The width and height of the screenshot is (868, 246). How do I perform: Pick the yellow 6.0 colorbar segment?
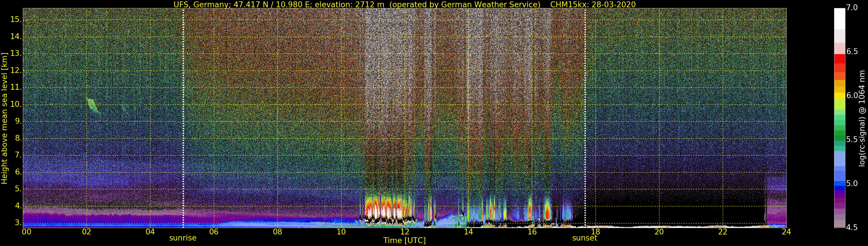pos(839,96)
